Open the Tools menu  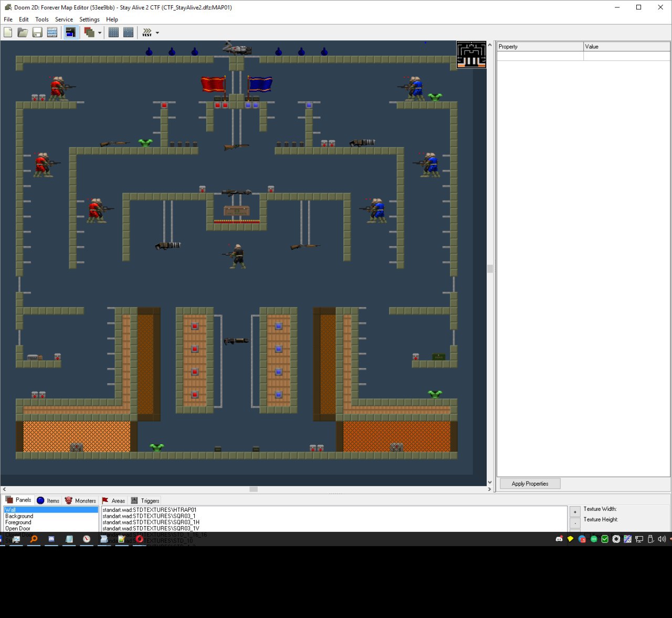[x=42, y=19]
